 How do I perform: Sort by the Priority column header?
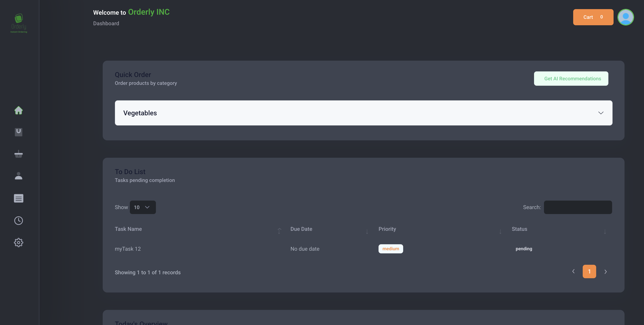(387, 229)
